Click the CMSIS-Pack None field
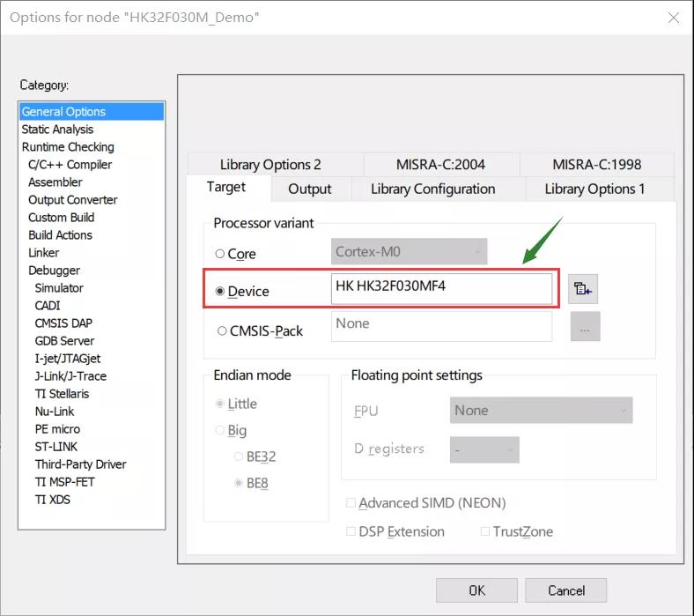Image resolution: width=694 pixels, height=616 pixels. (441, 326)
